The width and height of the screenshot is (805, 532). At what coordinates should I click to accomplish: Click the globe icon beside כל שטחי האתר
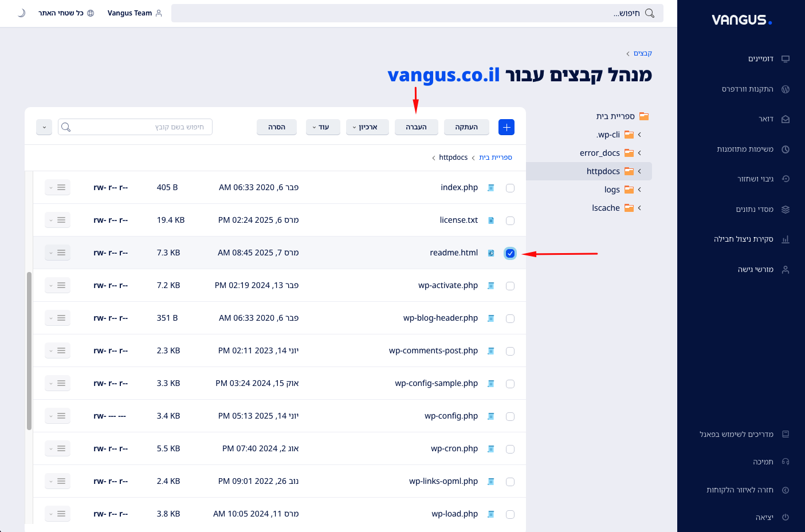(91, 13)
